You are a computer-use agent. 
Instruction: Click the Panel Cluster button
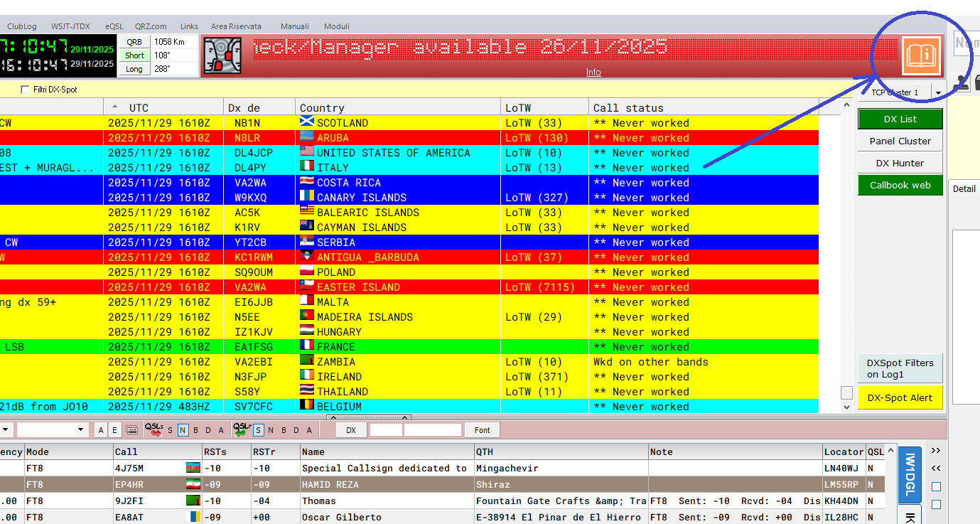click(x=900, y=141)
